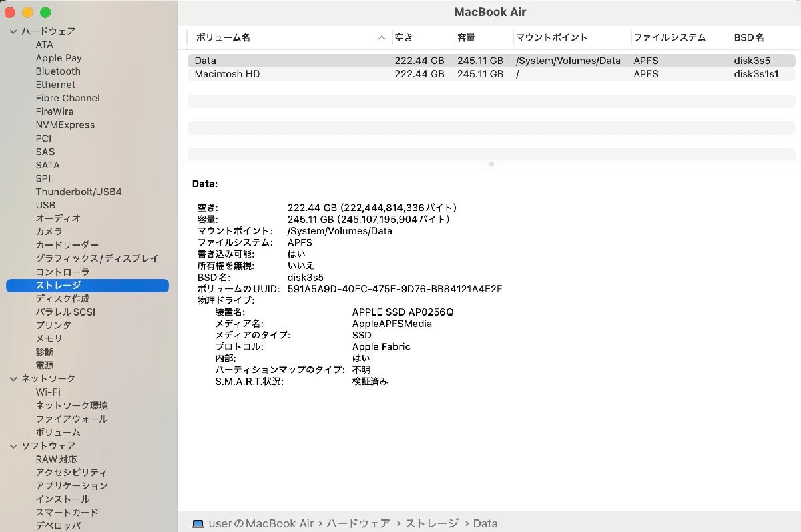
Task: Click the MacBook Air icon in path bar
Action: tap(198, 523)
